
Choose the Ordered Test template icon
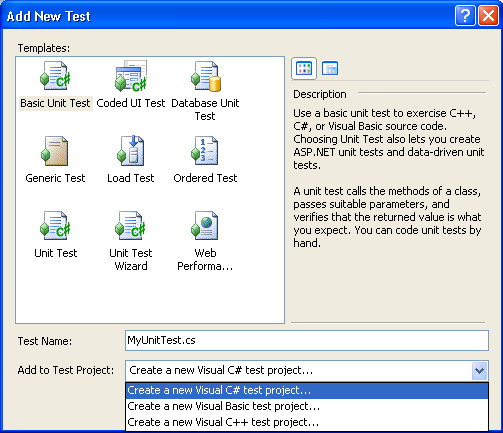pyautogui.click(x=205, y=150)
